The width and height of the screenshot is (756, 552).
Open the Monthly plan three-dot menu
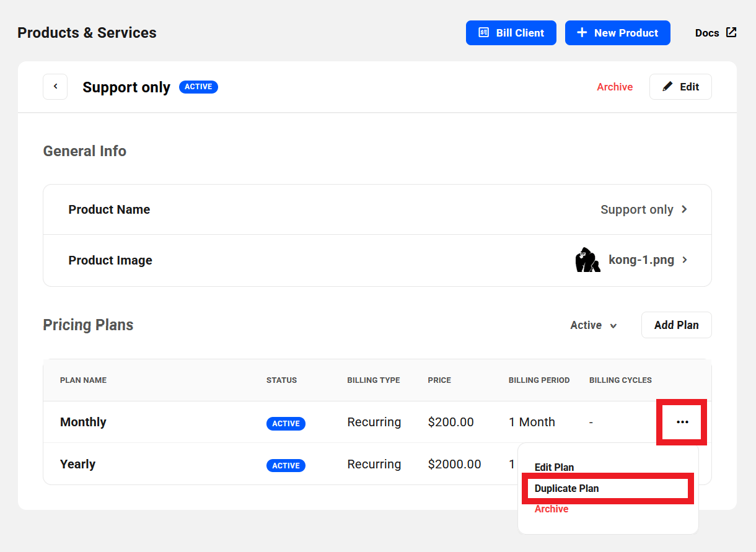pyautogui.click(x=682, y=422)
